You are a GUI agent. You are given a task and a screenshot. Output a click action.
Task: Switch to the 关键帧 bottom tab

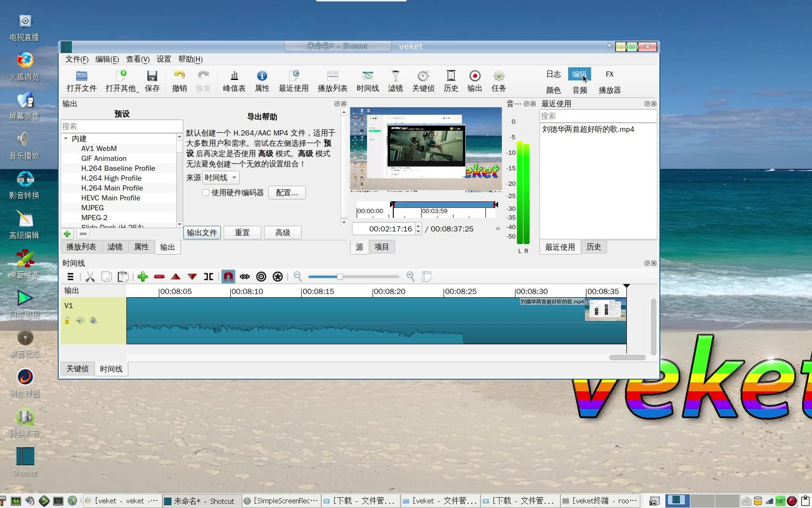78,369
